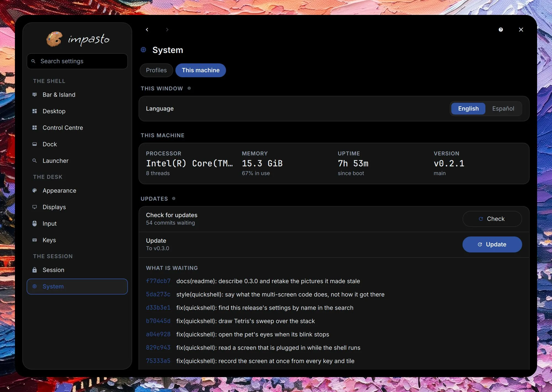Click commit hash 5da273c
Viewport: 552px width, 392px height.
click(158, 294)
